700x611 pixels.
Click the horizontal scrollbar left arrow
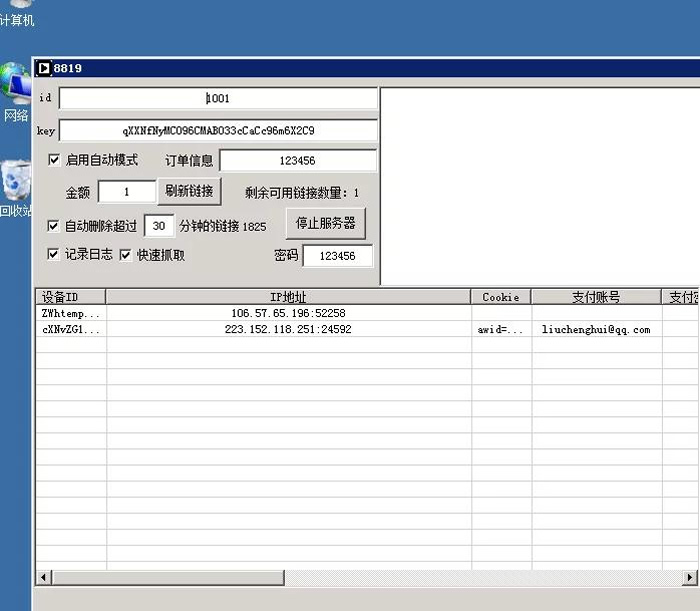point(44,577)
